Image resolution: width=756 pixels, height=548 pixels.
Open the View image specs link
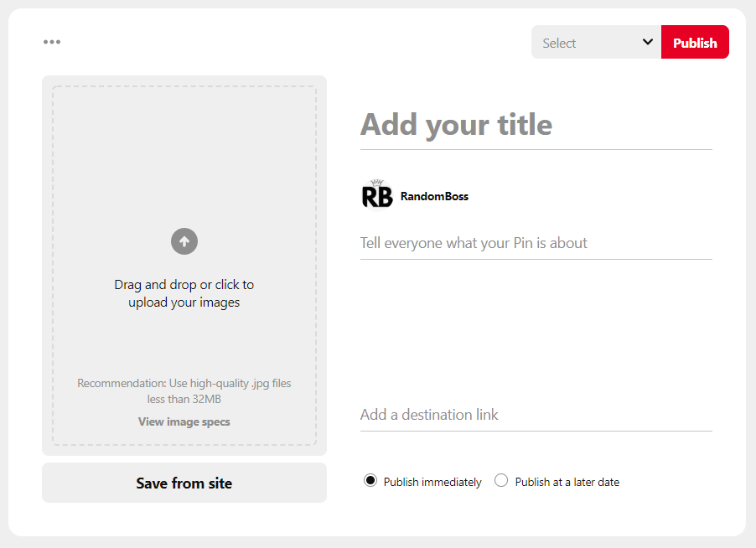click(x=184, y=421)
